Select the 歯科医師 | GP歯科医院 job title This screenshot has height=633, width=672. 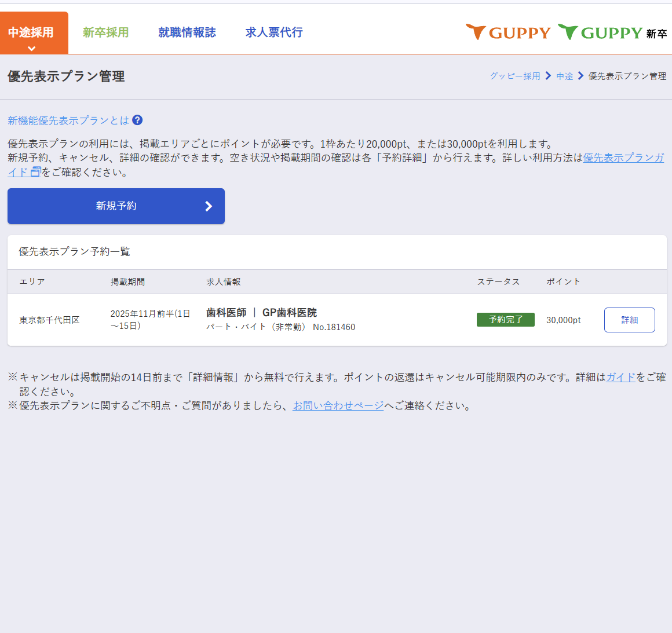[261, 313]
